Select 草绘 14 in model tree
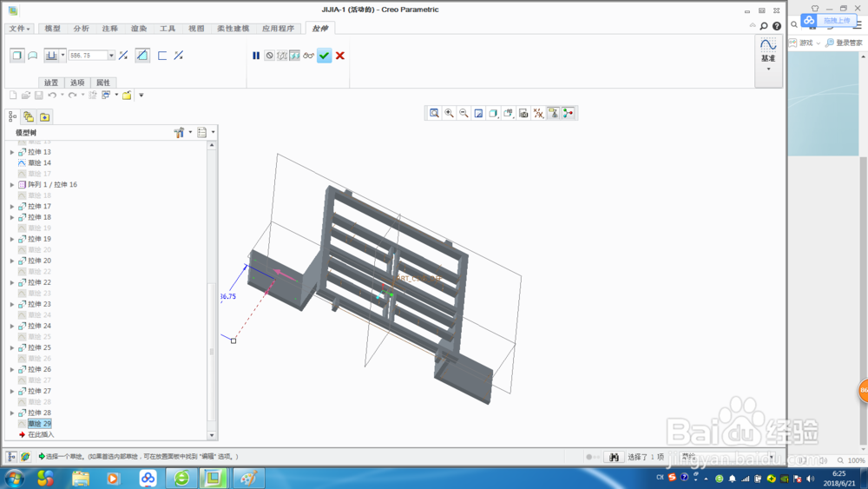This screenshot has width=868, height=489. (39, 162)
